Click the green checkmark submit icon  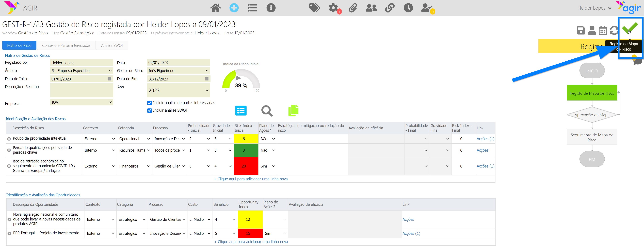click(x=630, y=28)
